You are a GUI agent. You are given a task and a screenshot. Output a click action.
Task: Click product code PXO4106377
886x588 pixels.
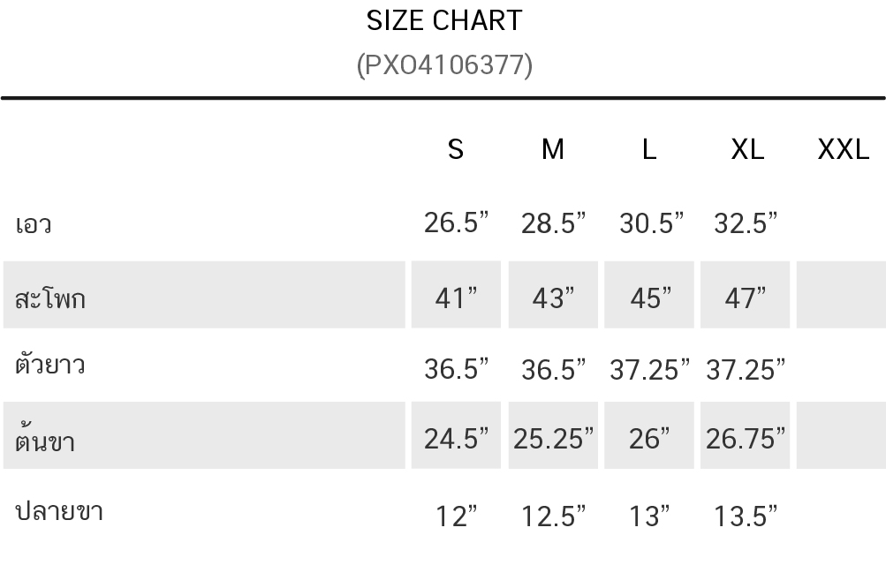pyautogui.click(x=444, y=64)
